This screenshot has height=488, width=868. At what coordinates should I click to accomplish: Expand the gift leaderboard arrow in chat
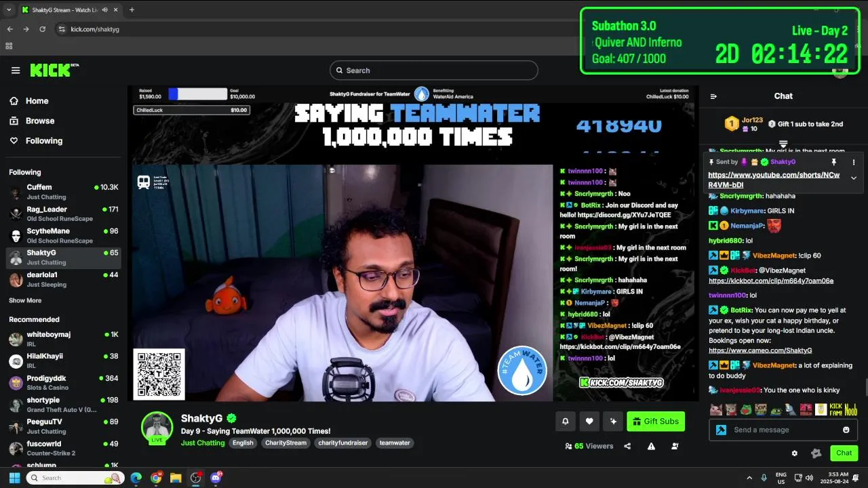[x=783, y=144]
